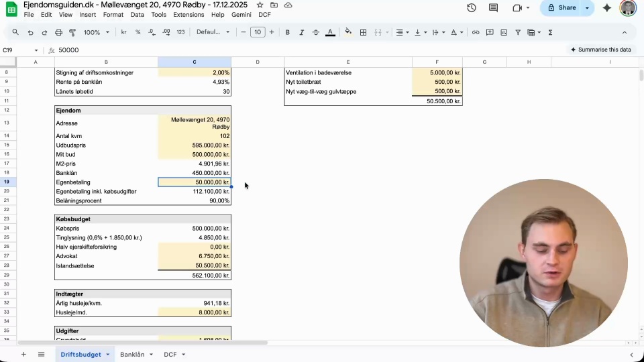Go to Sheets home via green logo

pos(11,9)
